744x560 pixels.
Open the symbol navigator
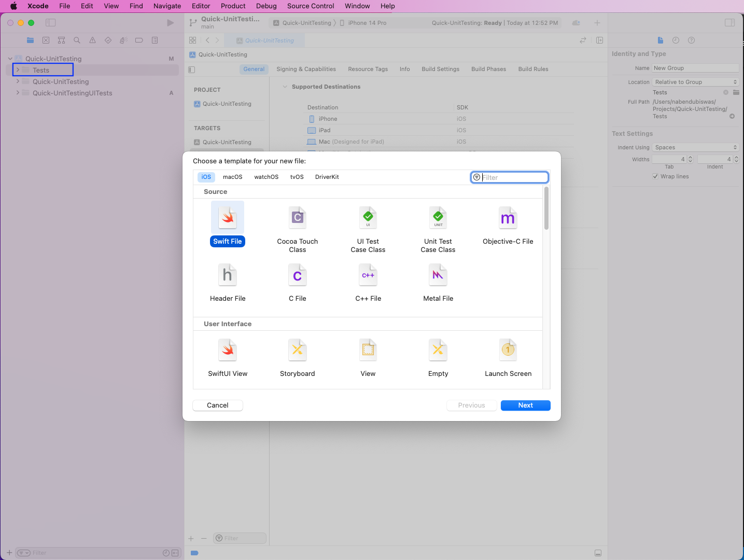pyautogui.click(x=61, y=40)
